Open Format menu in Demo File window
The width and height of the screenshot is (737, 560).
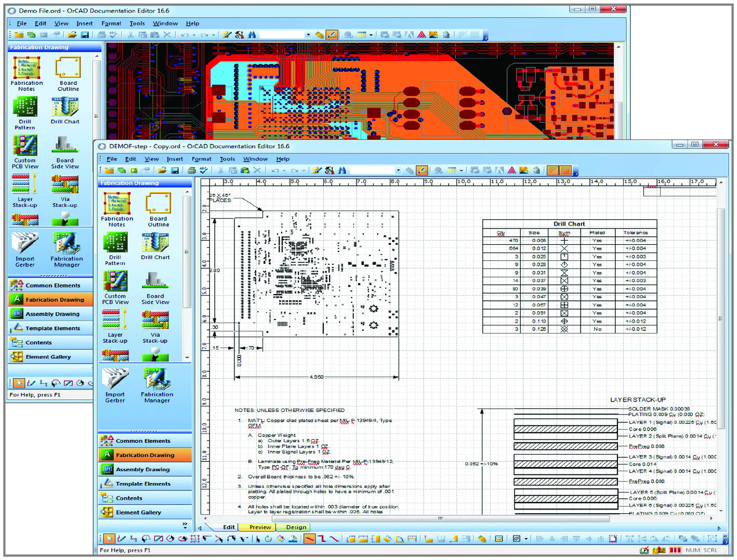(x=111, y=23)
